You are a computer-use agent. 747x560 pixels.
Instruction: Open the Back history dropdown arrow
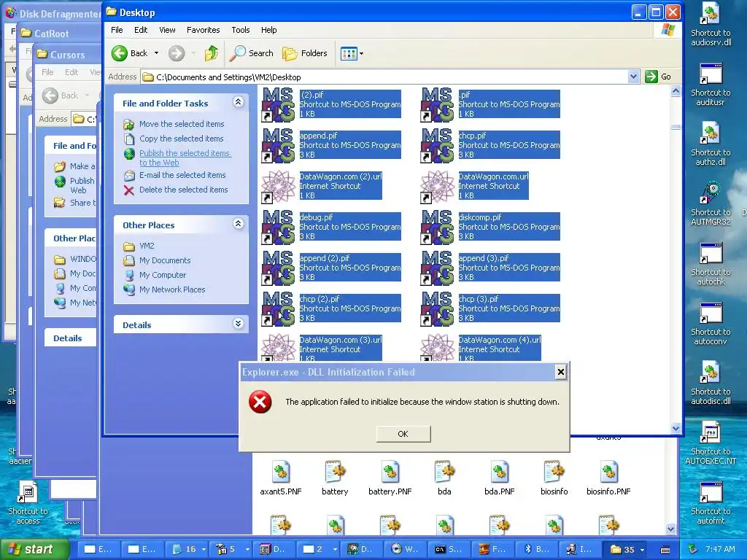156,53
